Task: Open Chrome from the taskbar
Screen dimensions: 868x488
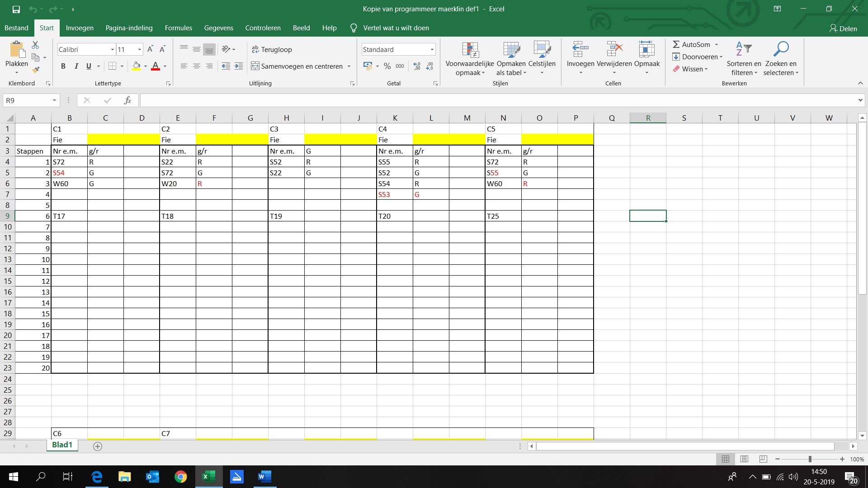Action: coord(180,477)
